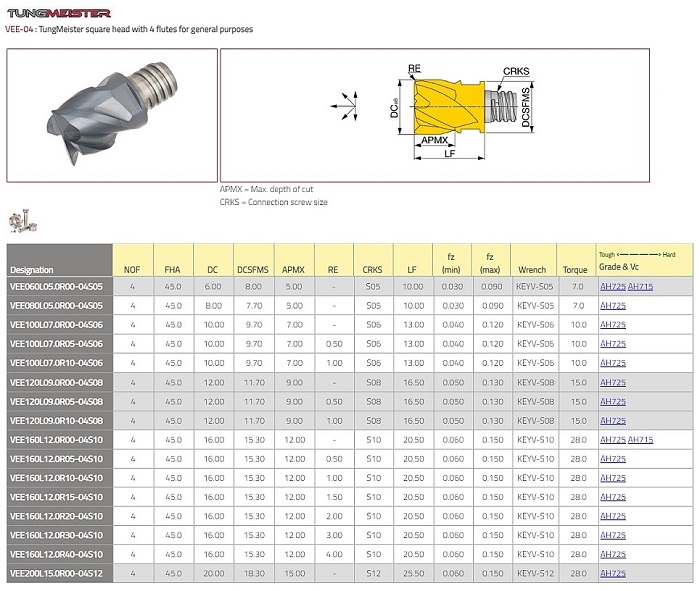
Task: Select designation VEE120L09.0R05-04S08
Action: click(56, 402)
